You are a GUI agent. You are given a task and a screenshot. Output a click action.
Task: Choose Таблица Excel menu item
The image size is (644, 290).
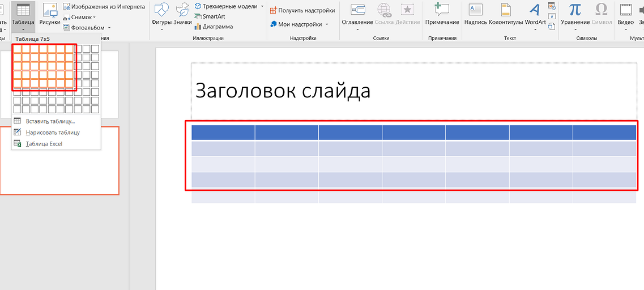click(x=44, y=144)
